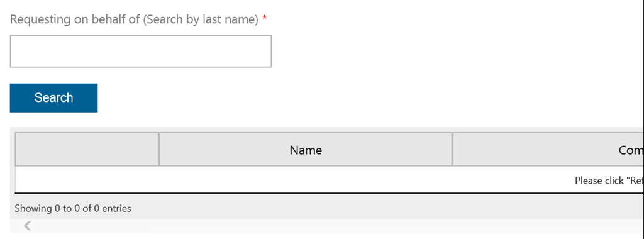Click empty row cell under blank column
Screen dimensions: 644x239
pos(87,179)
